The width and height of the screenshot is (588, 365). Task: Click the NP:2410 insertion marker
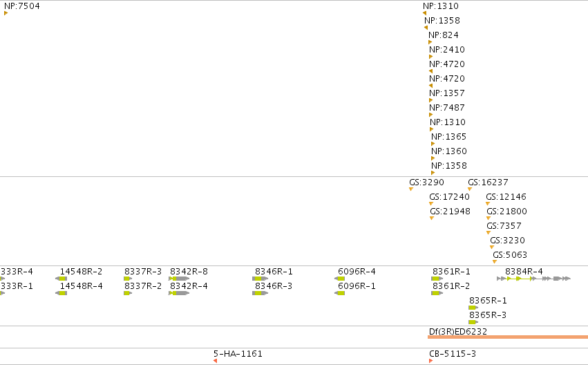pos(431,57)
